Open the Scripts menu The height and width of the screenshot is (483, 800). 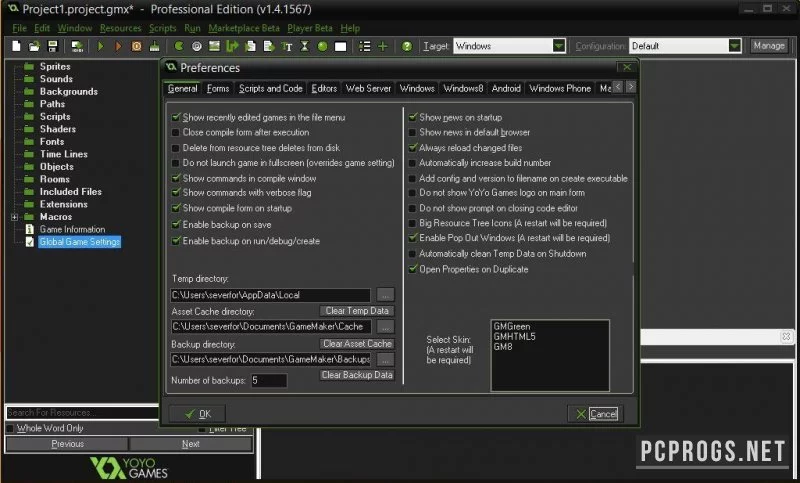162,28
